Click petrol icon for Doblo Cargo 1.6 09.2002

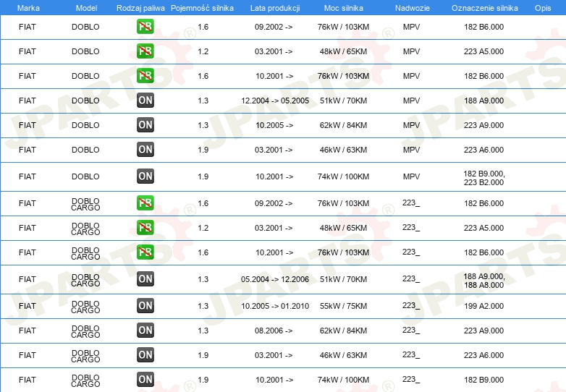click(145, 203)
